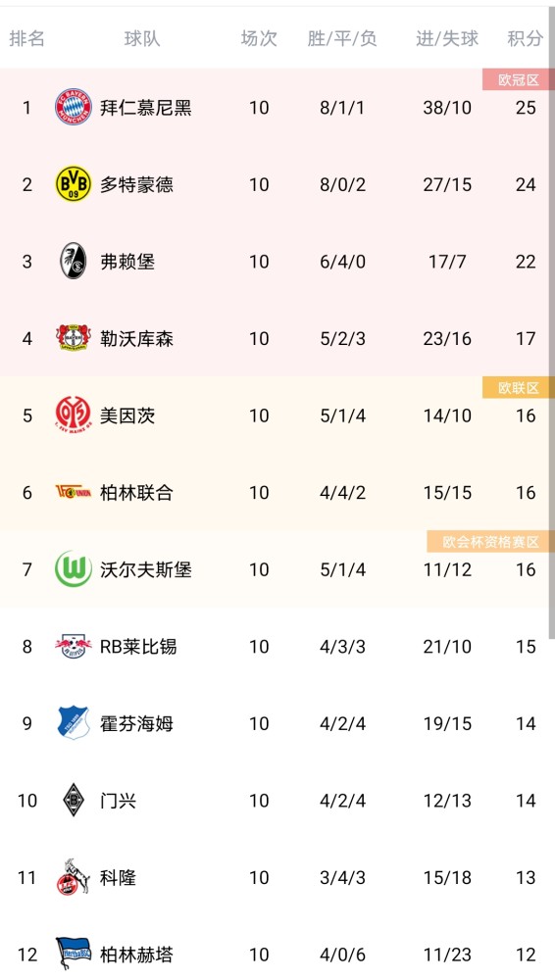Tap the Borussia Dortmund BVB logo

click(x=74, y=184)
